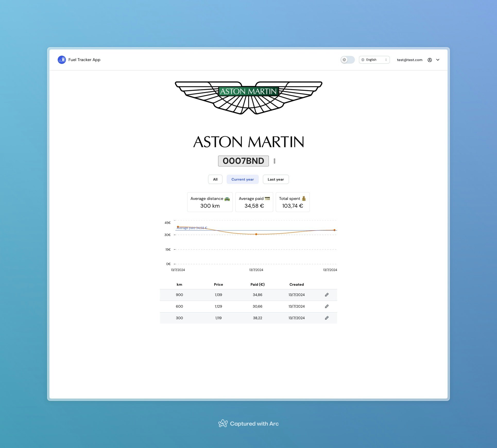
Task: Click the user account avatar icon
Action: point(430,60)
